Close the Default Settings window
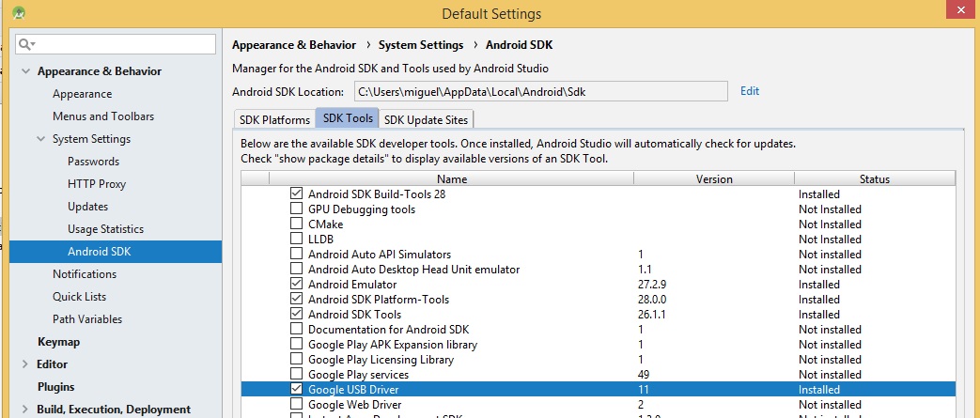 (x=958, y=9)
